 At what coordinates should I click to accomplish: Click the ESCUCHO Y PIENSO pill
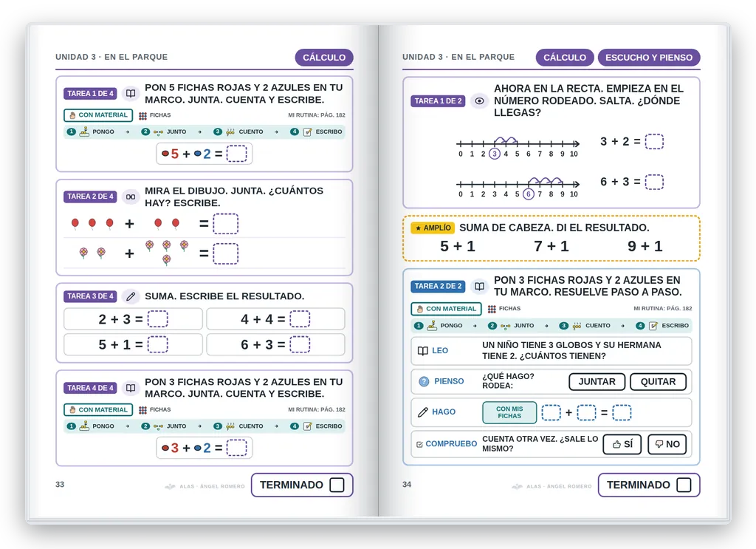(649, 58)
